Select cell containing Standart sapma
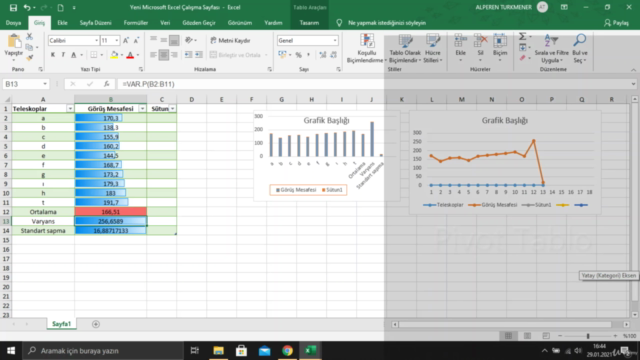The width and height of the screenshot is (640, 360). 43,231
